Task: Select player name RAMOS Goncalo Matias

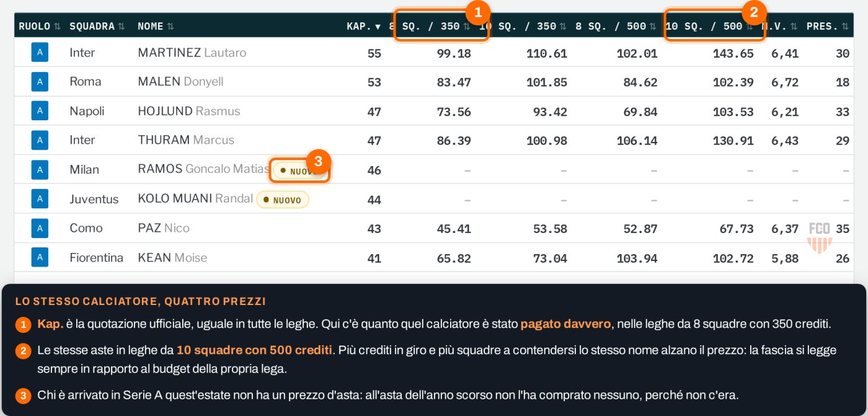Action: (203, 169)
